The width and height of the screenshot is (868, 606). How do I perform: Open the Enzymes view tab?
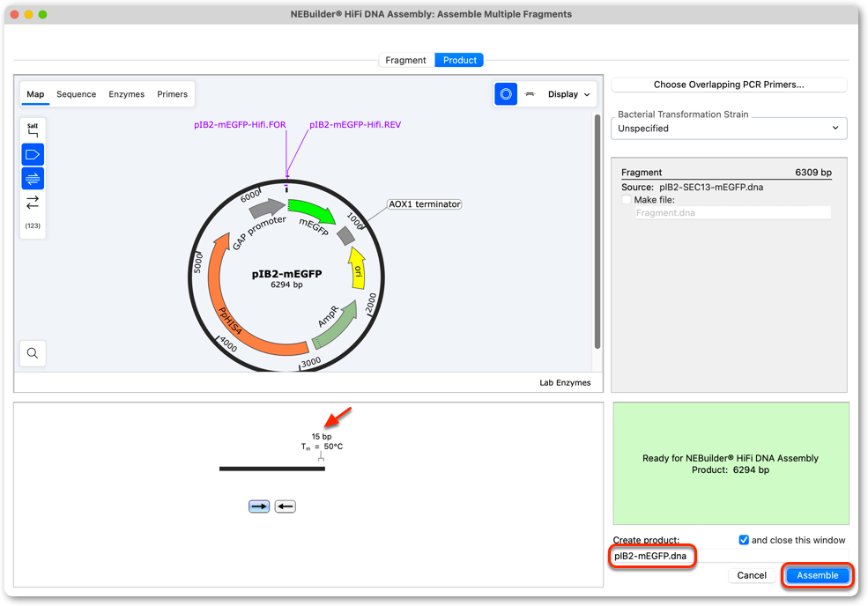(126, 94)
